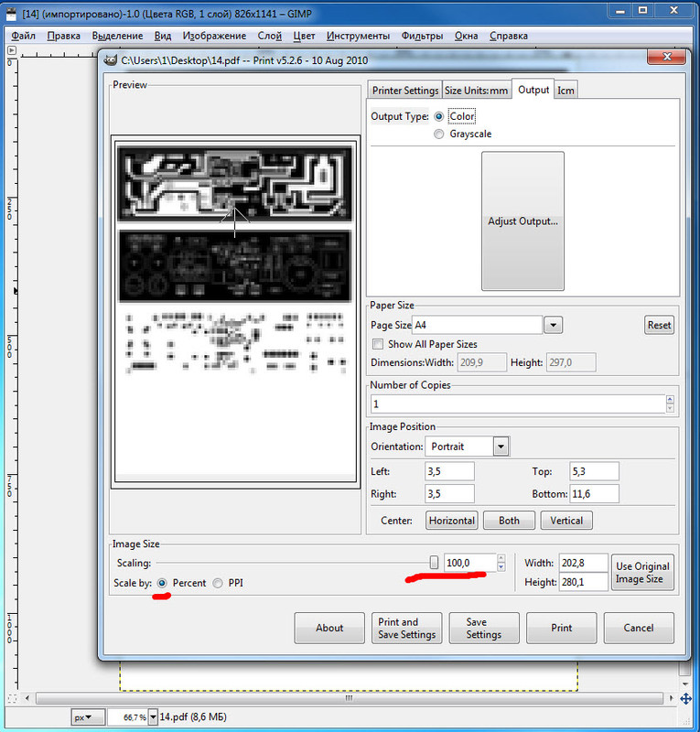Center image with Both button
Viewport: 700px width, 732px height.
pyautogui.click(x=509, y=521)
